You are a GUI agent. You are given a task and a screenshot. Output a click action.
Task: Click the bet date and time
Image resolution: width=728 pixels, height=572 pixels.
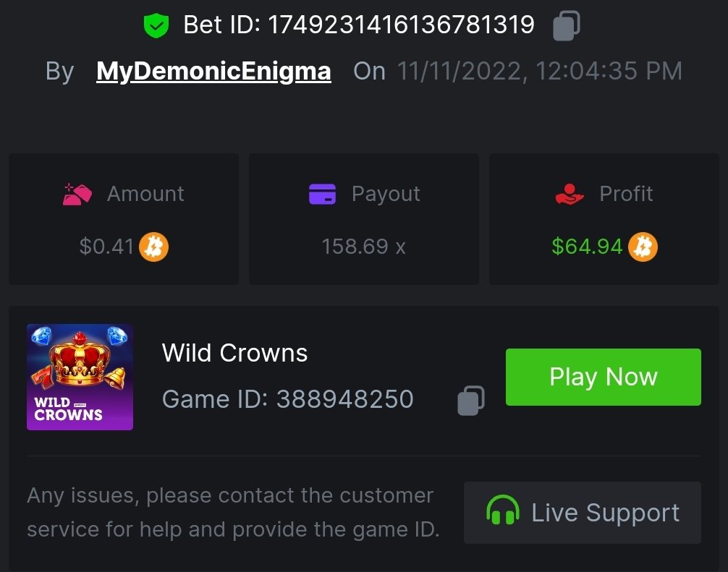539,71
